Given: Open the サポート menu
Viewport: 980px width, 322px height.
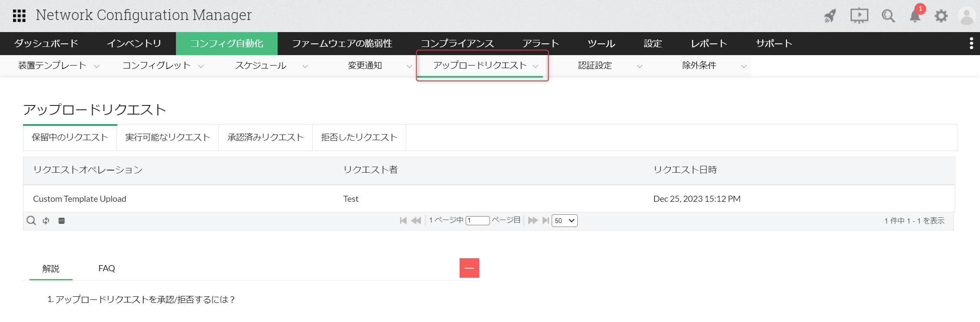Looking at the screenshot, I should click(774, 43).
